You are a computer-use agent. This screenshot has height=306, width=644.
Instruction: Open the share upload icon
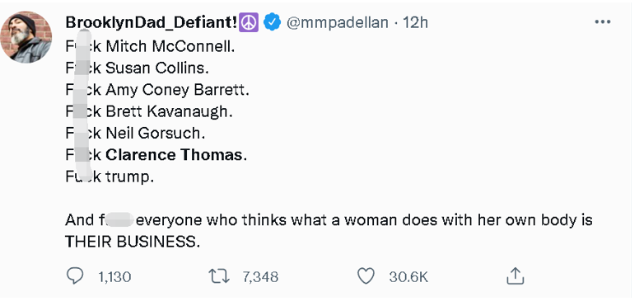516,276
